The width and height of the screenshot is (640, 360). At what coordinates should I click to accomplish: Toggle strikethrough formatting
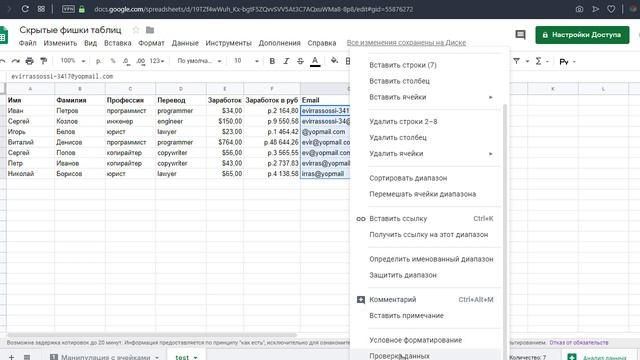[300, 61]
